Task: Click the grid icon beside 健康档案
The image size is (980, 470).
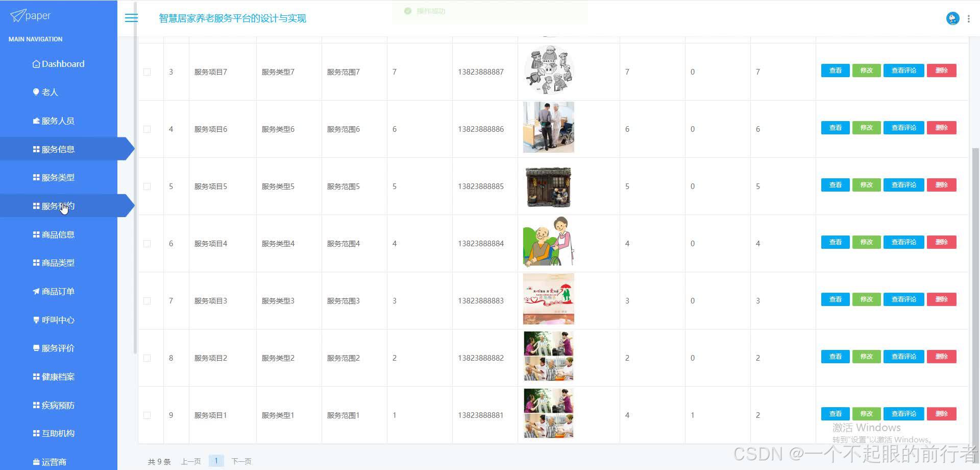Action: [36, 377]
